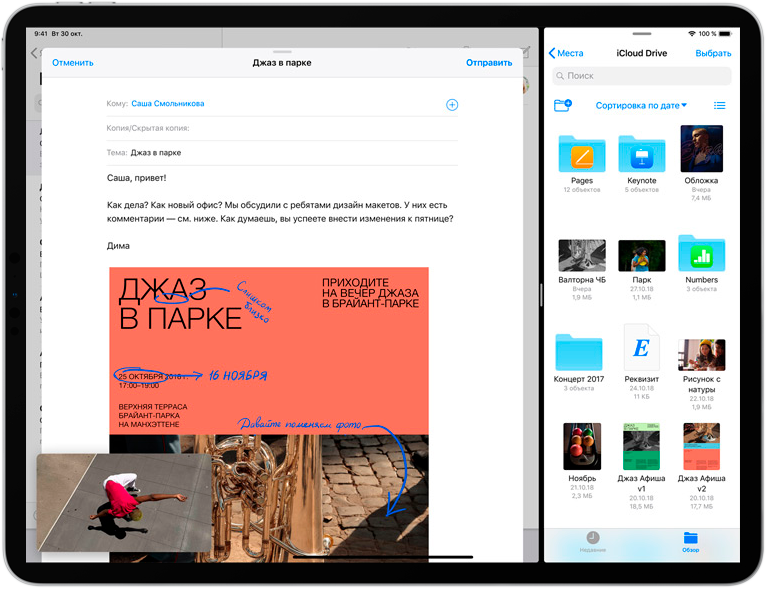
Task: Open the Pages folder
Action: point(581,153)
